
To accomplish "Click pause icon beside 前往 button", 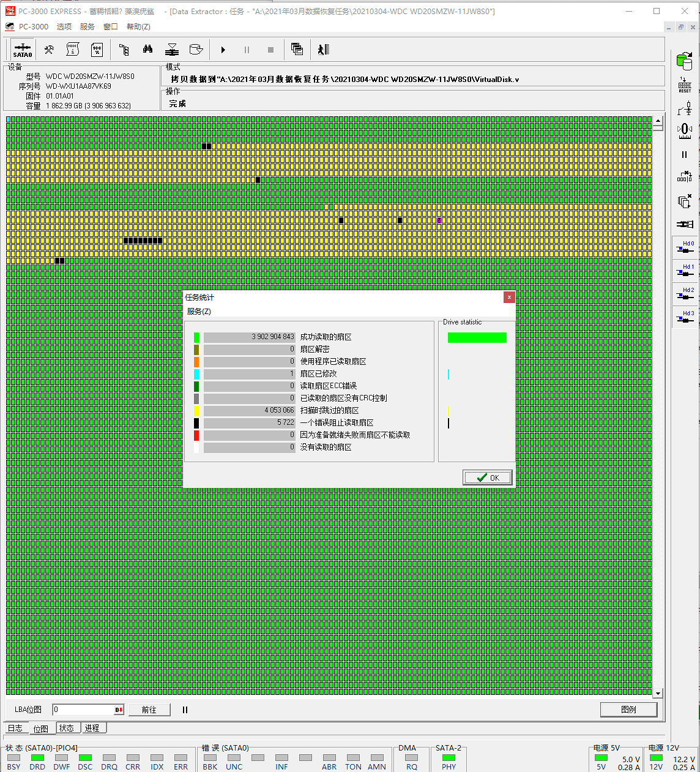I will tap(185, 710).
